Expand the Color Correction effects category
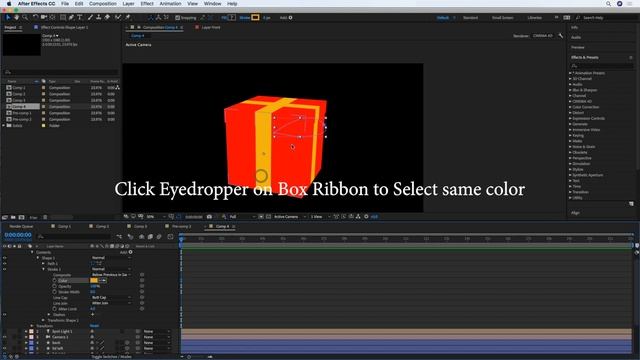640x360 pixels. 570,107
